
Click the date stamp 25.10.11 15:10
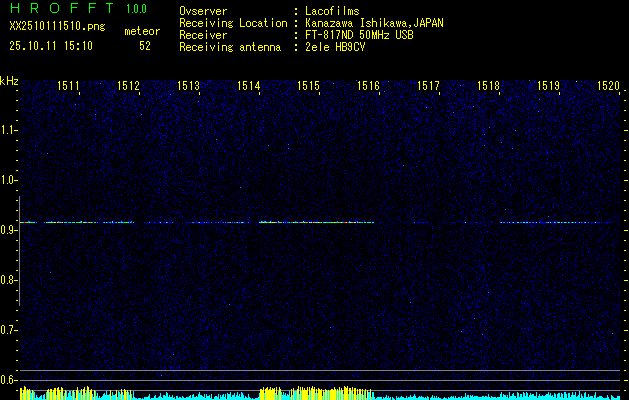click(x=51, y=46)
